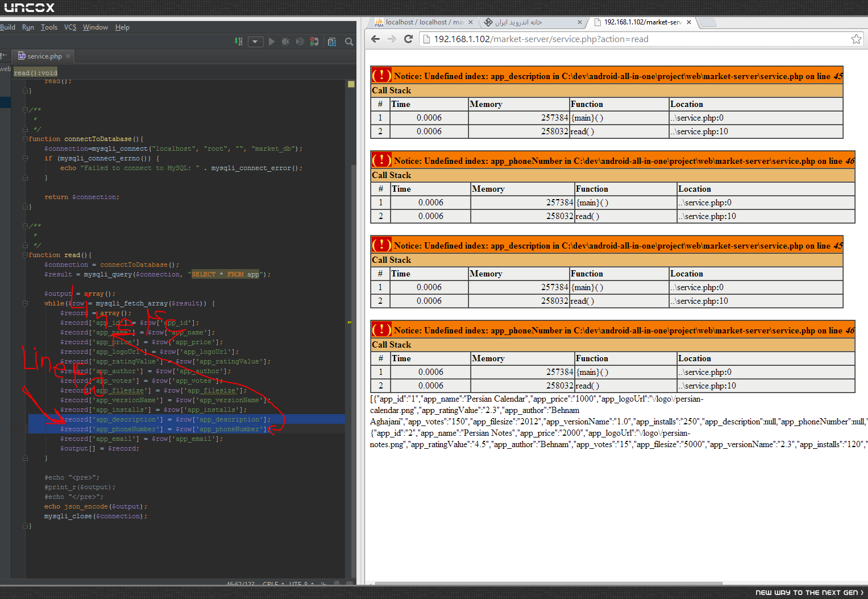This screenshot has width=868, height=599.
Task: Click the PHP debug listener icon
Action: [314, 42]
